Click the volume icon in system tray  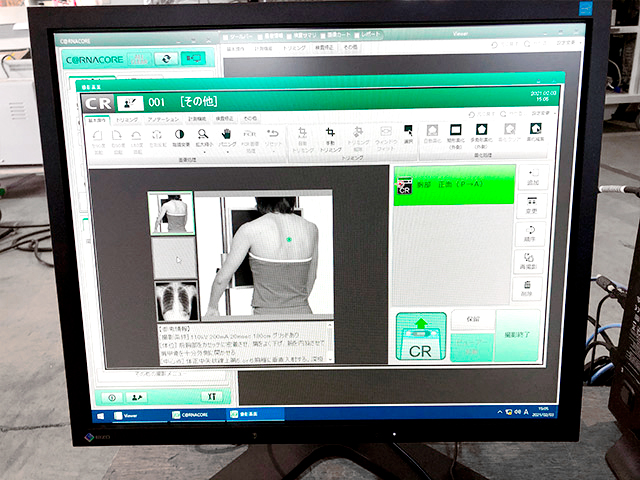click(518, 412)
